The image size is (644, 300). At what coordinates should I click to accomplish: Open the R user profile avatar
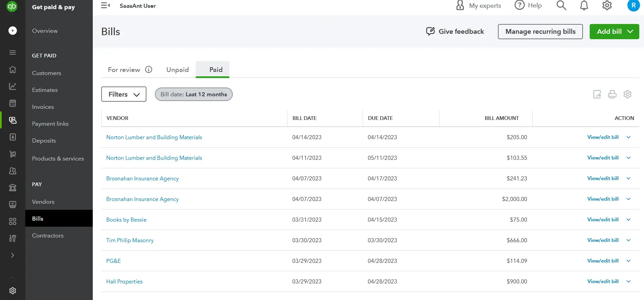click(634, 5)
